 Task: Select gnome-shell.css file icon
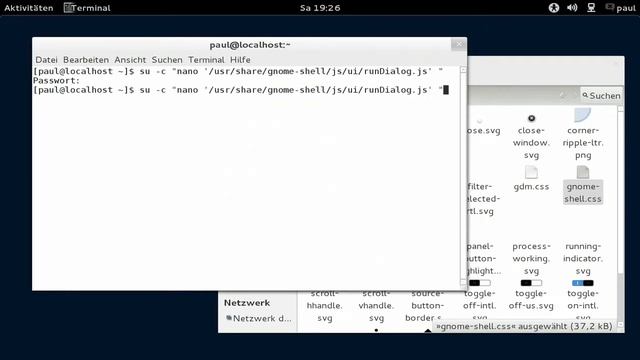click(x=582, y=172)
